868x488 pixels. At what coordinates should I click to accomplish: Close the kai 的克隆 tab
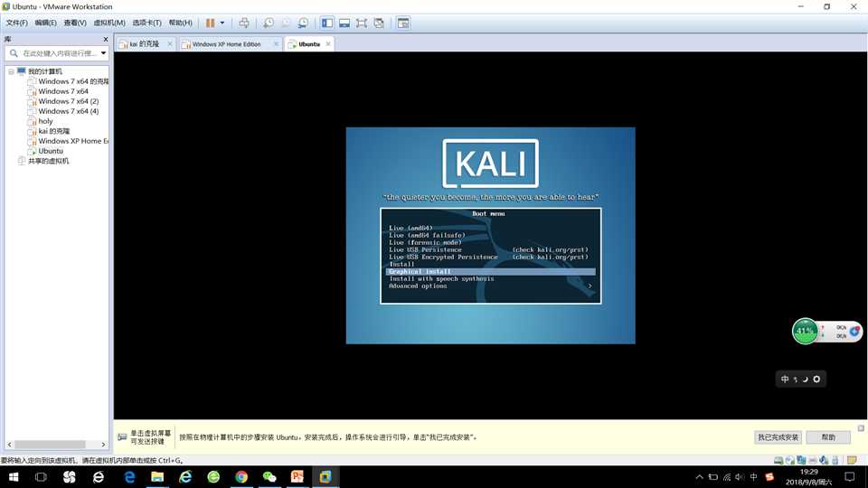[x=169, y=43]
